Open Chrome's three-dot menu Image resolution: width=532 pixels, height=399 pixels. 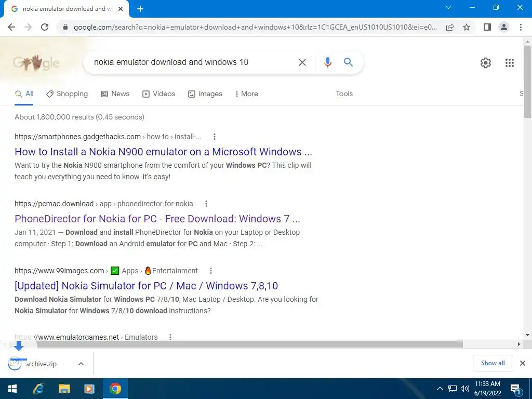tap(521, 27)
